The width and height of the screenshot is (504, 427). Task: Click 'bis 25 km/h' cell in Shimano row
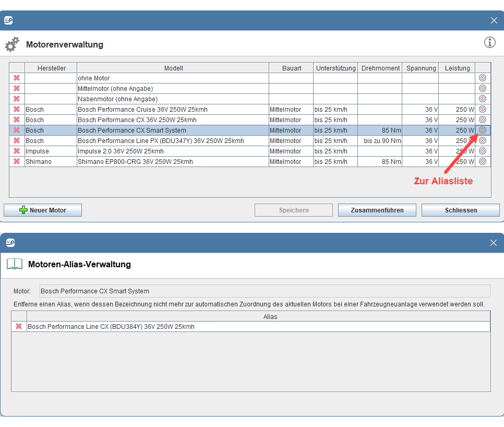[x=335, y=161]
